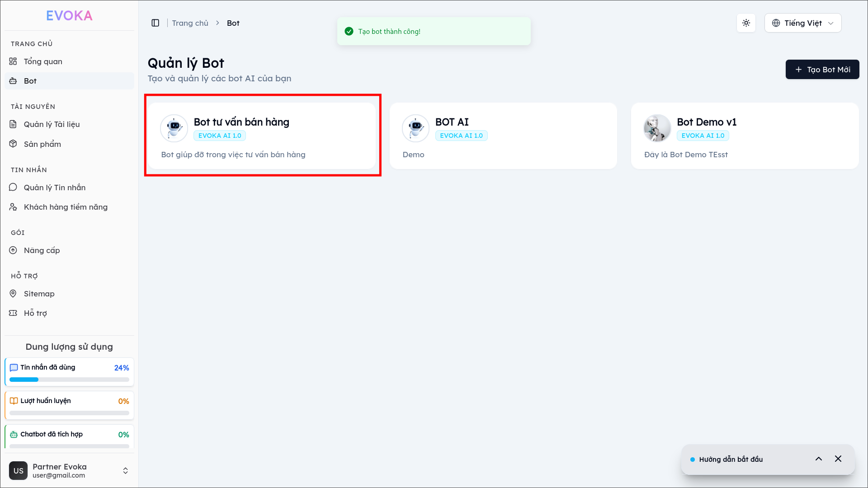Click the Tin nhắn đã dùng progress bar
The height and width of the screenshot is (488, 868).
click(x=69, y=380)
